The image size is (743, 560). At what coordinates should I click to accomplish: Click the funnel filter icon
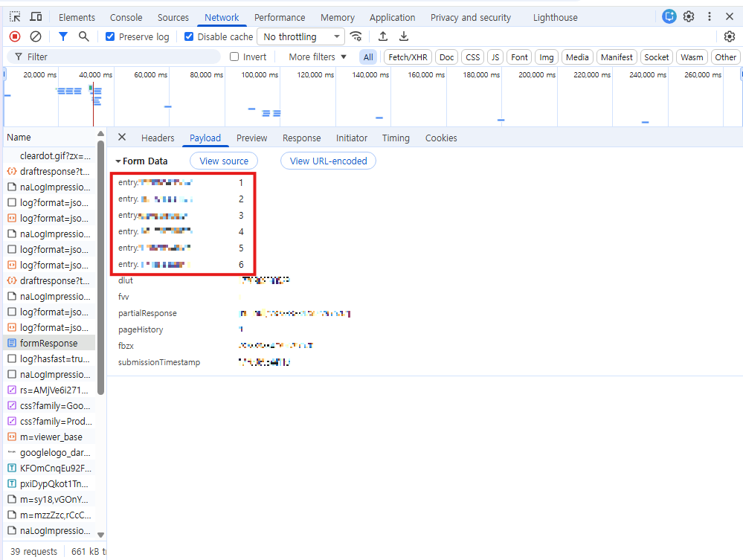click(x=63, y=36)
